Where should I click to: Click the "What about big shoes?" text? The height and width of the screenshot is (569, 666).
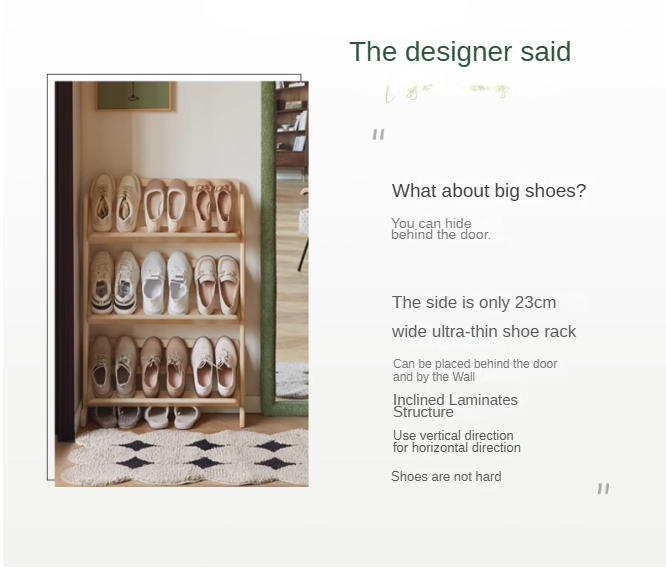point(488,191)
